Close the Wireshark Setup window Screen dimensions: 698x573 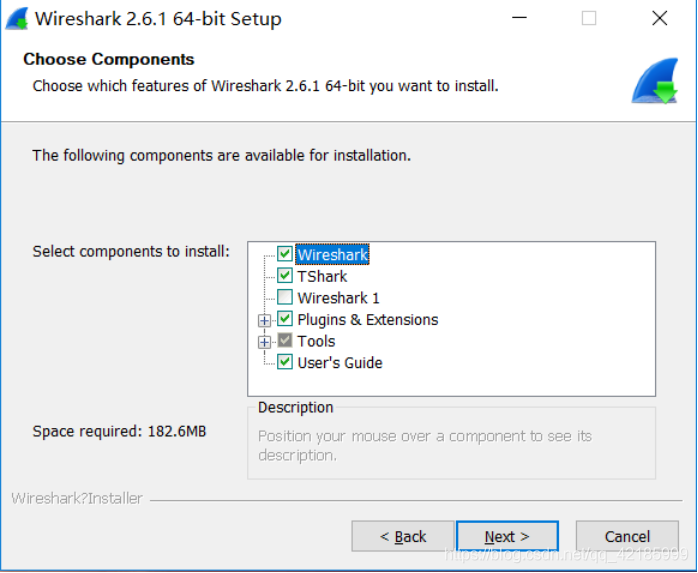(x=659, y=18)
